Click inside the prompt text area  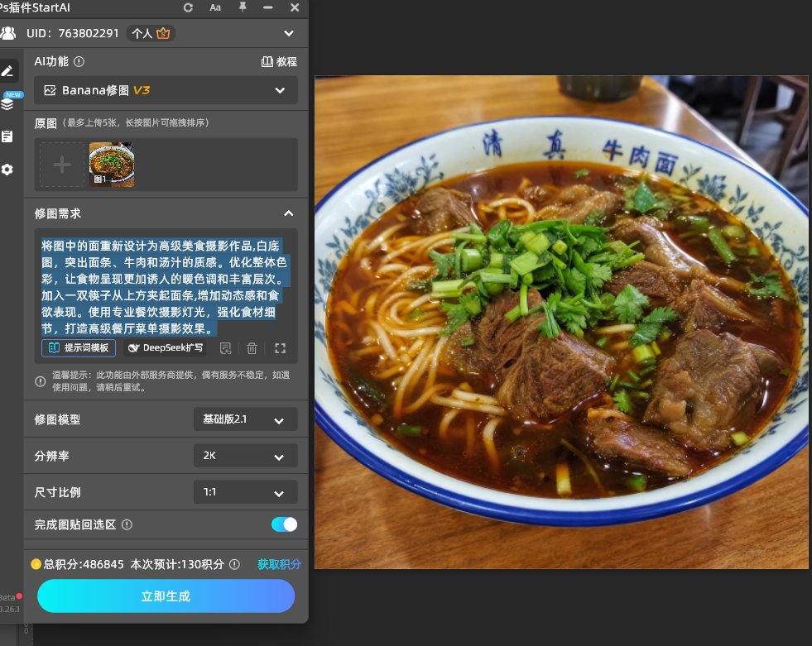click(x=166, y=287)
